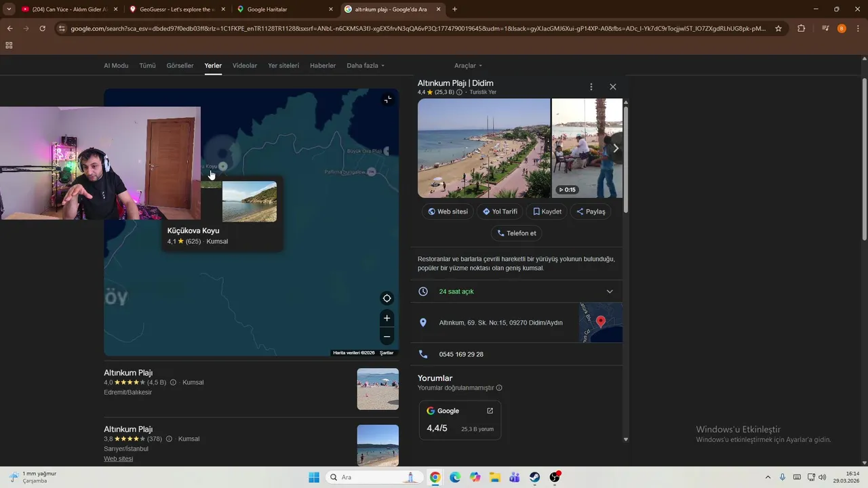Image resolution: width=868 pixels, height=488 pixels.
Task: Open Chrome extensions puzzle icon
Action: point(801,28)
